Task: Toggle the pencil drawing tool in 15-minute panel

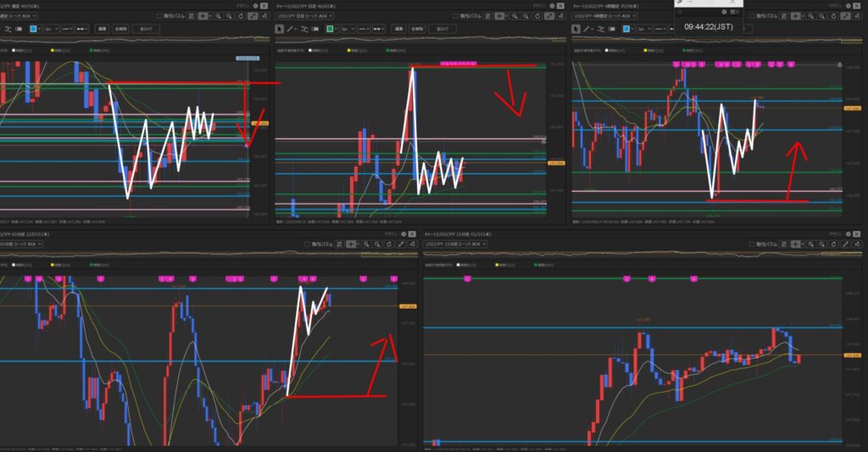Action: pyautogui.click(x=846, y=244)
